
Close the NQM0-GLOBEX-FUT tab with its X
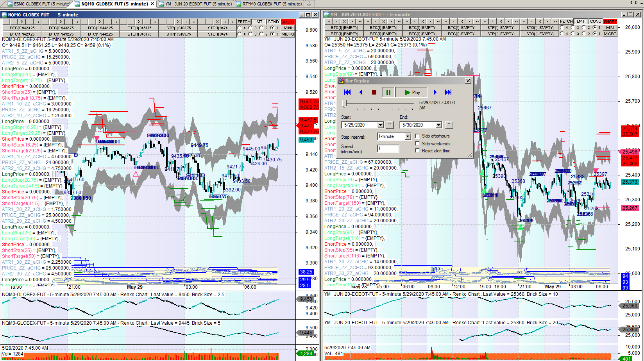click(x=152, y=4)
